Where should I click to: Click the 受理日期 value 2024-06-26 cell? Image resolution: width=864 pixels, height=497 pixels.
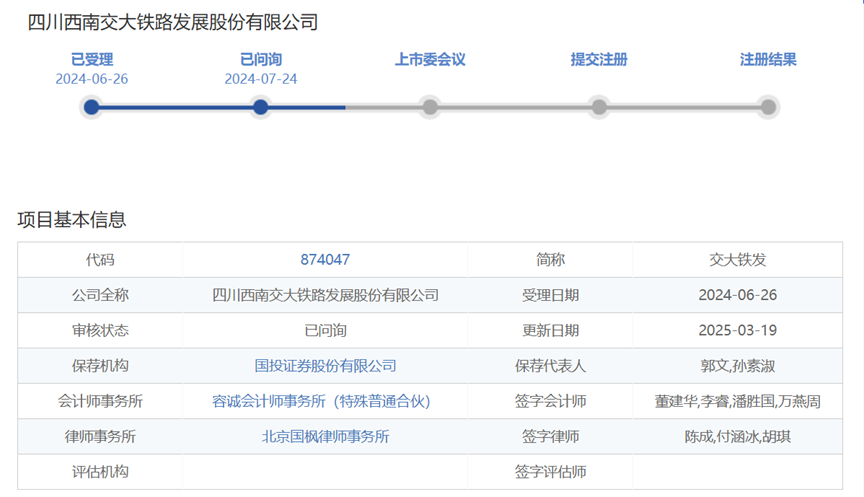(x=737, y=295)
